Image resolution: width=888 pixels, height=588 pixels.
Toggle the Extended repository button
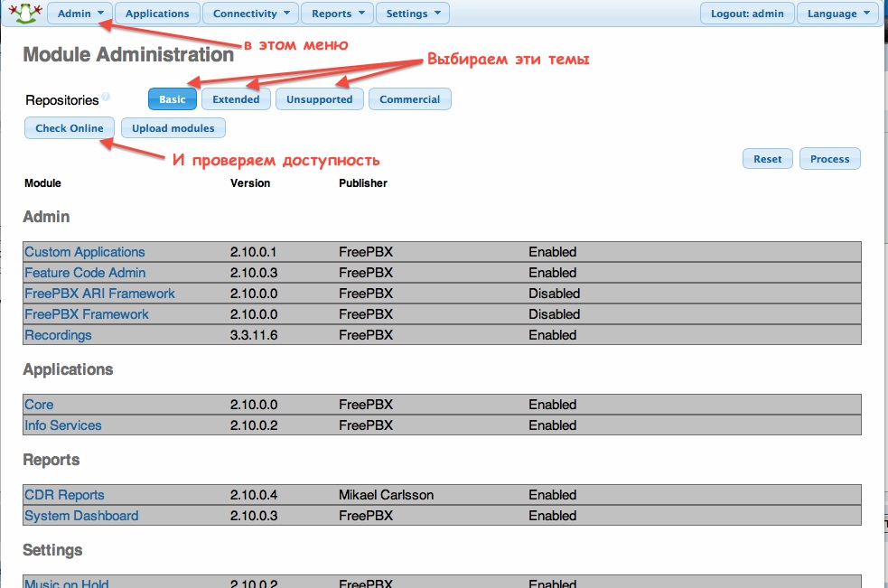point(236,99)
